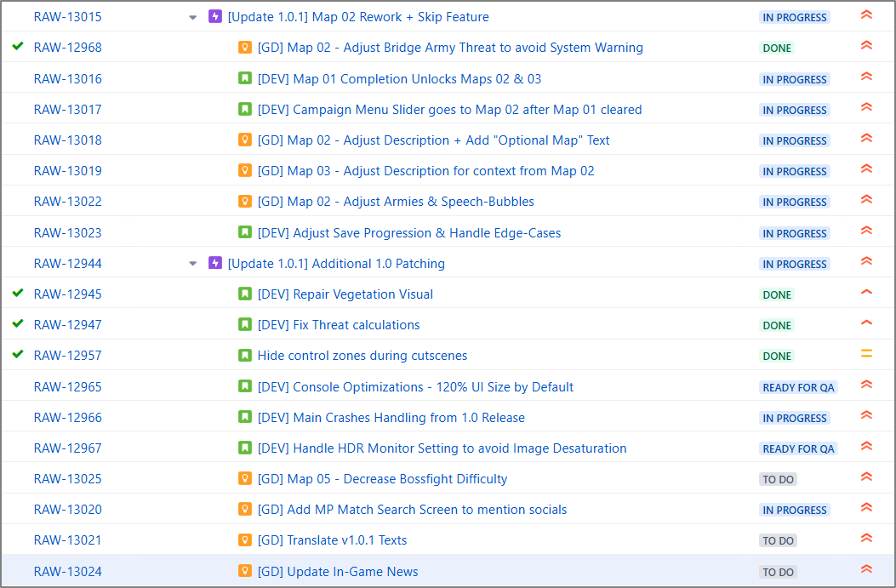Click the purple epic icon for Map 02 Rework

[215, 17]
